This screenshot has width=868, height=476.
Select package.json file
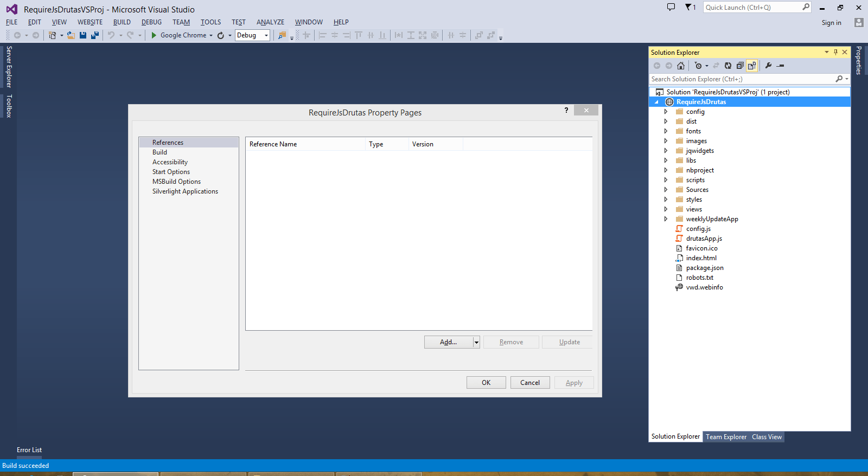pyautogui.click(x=705, y=268)
